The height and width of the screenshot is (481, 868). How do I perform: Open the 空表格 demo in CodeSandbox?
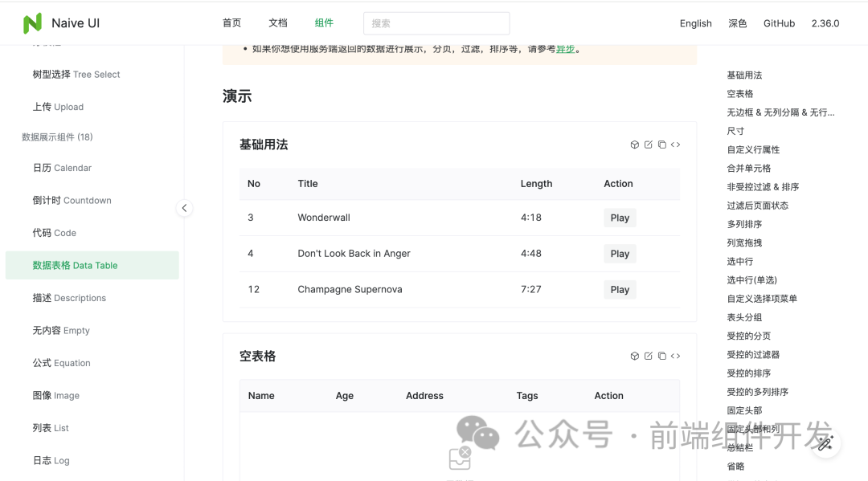click(x=634, y=355)
